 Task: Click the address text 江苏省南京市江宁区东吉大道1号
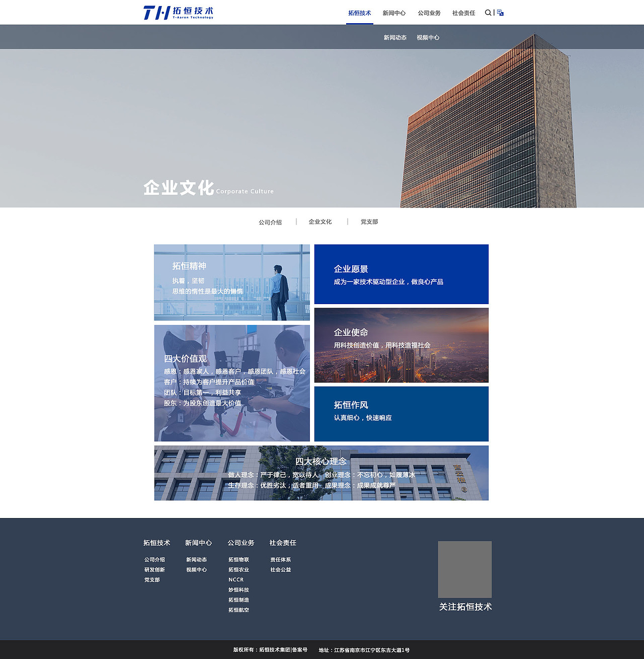coord(372,650)
